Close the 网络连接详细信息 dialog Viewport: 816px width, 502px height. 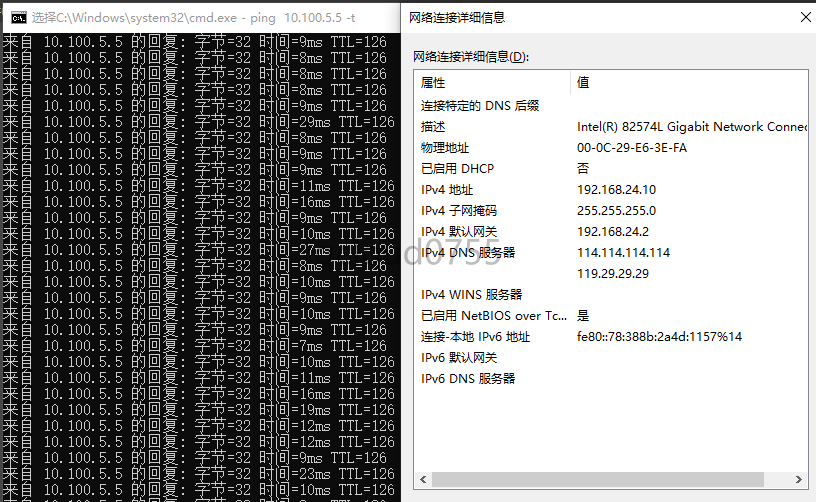click(805, 17)
